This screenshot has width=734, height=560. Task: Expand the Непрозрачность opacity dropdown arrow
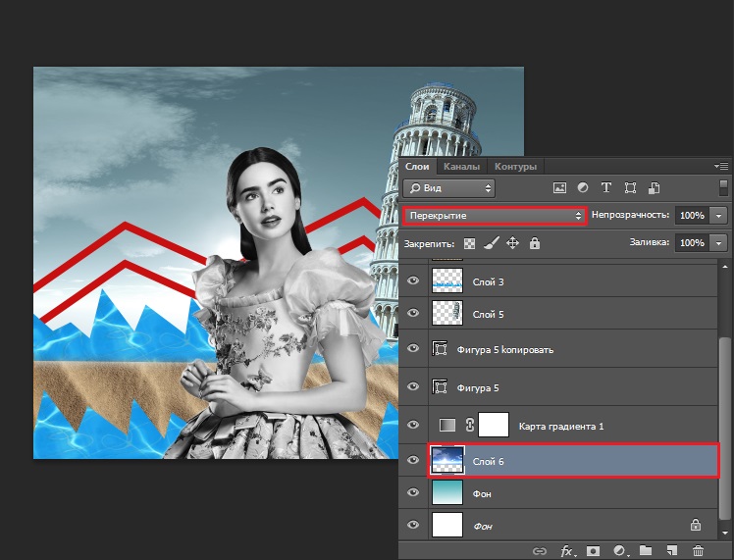[x=720, y=215]
